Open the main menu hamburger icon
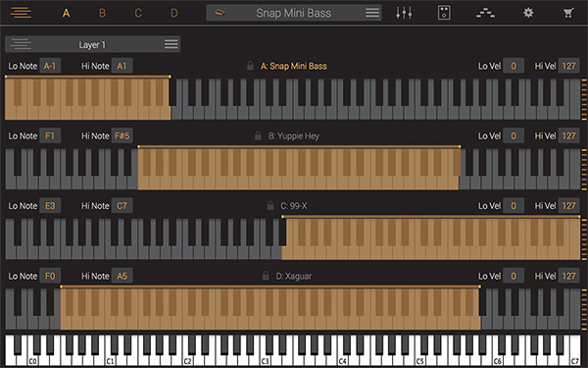588x368 pixels. click(x=21, y=13)
